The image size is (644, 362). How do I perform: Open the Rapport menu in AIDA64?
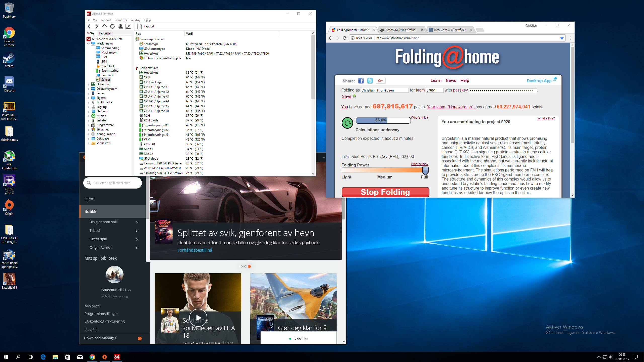click(x=105, y=20)
